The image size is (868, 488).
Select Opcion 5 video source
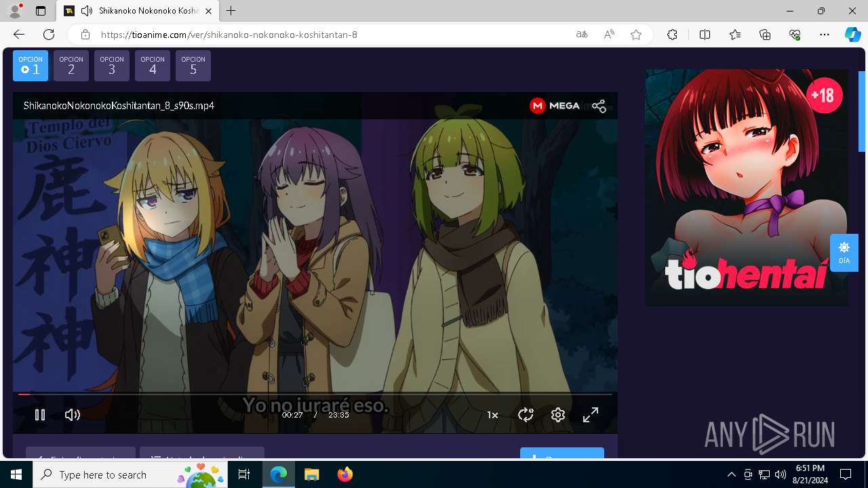click(193, 66)
